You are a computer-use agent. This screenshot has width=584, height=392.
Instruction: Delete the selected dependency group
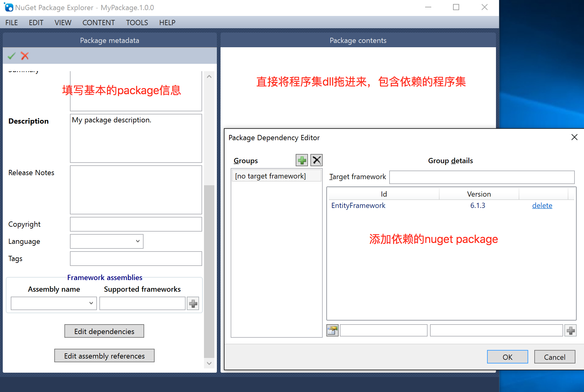click(317, 160)
